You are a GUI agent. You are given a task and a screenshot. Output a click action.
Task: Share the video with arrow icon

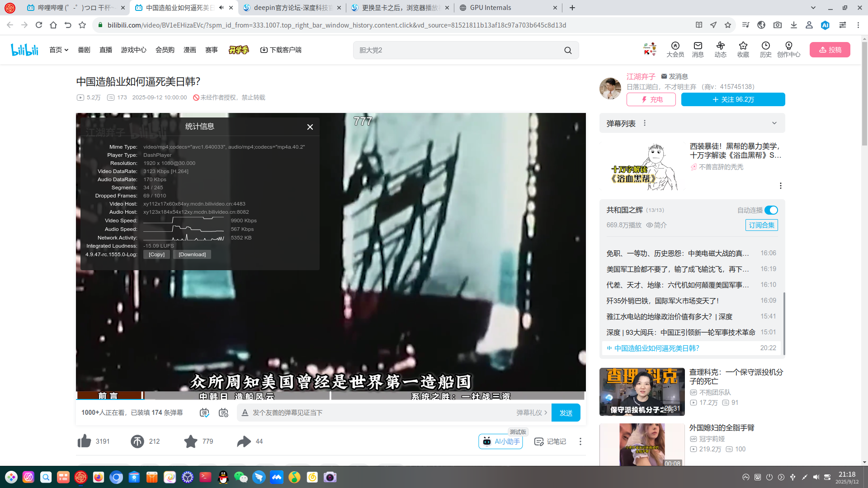click(x=244, y=441)
